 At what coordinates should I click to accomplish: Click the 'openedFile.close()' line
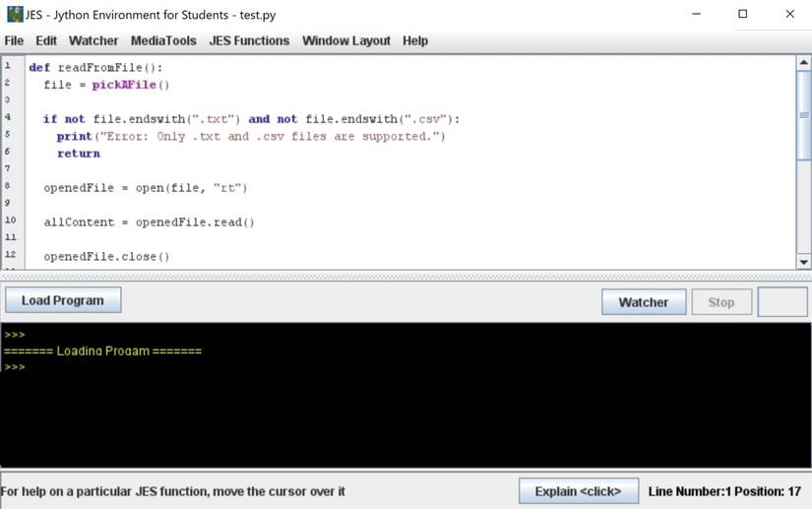coord(106,256)
